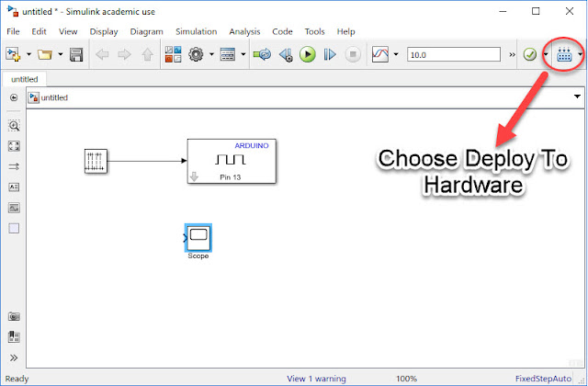Open the Edit menu
The height and width of the screenshot is (386, 588).
(x=39, y=31)
